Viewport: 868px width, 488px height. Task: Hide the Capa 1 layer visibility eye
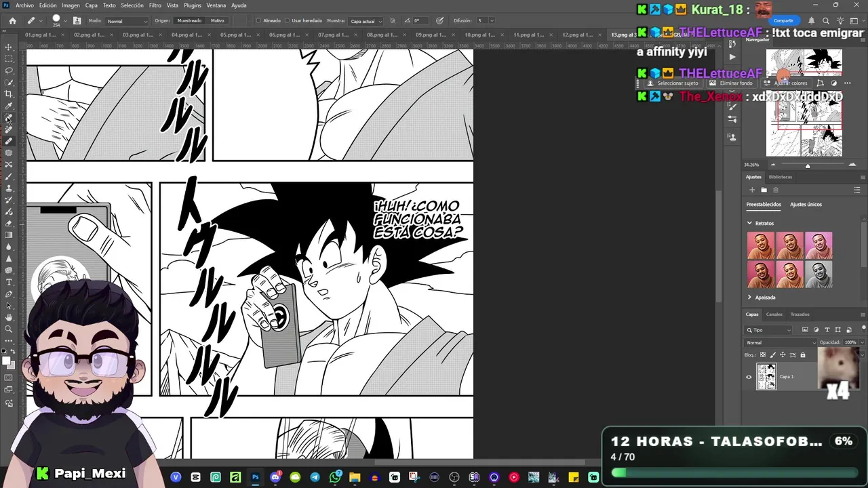click(x=749, y=377)
